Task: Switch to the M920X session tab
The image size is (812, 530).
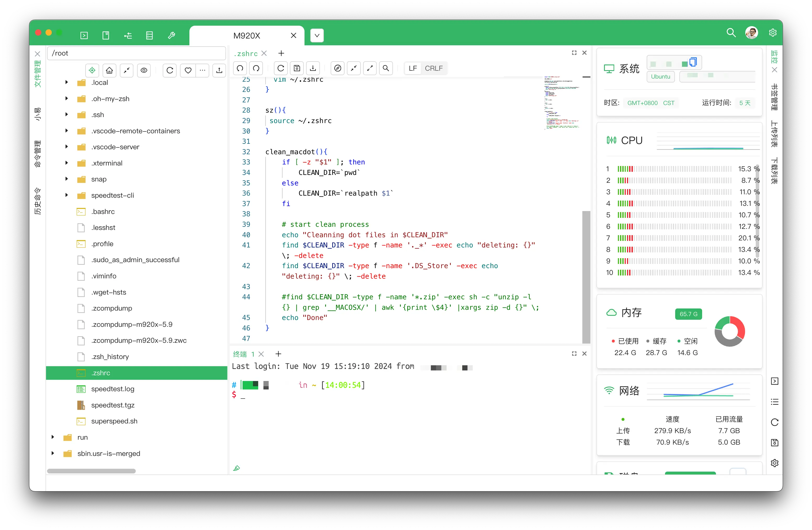Action: pyautogui.click(x=246, y=36)
